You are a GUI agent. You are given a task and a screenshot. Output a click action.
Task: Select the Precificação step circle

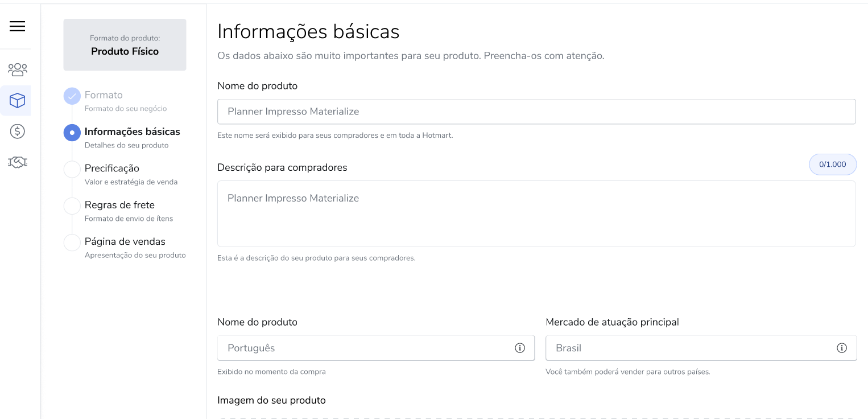click(72, 169)
